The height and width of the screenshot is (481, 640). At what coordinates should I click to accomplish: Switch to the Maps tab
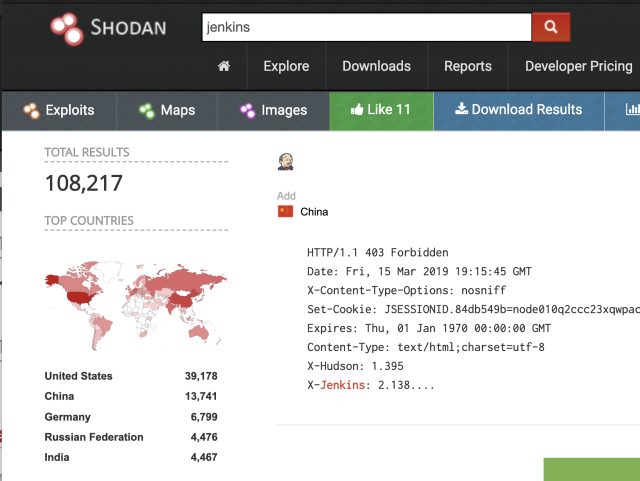click(x=167, y=110)
